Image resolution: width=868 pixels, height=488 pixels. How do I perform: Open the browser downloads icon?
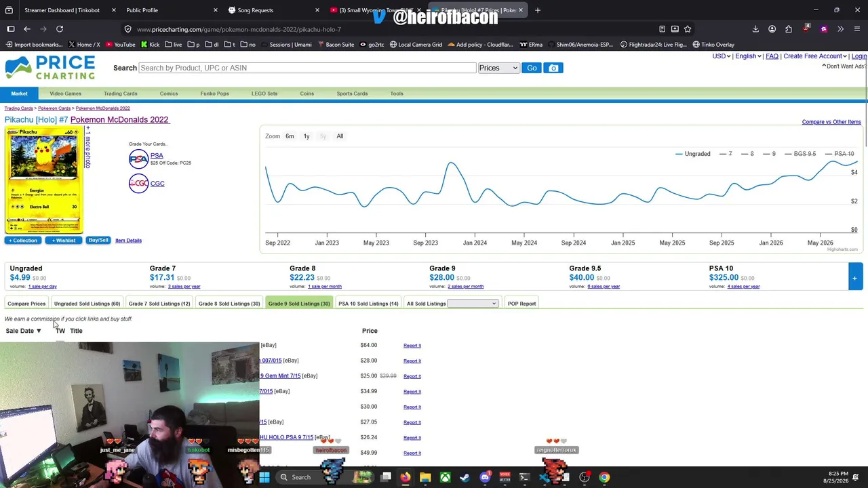click(755, 29)
